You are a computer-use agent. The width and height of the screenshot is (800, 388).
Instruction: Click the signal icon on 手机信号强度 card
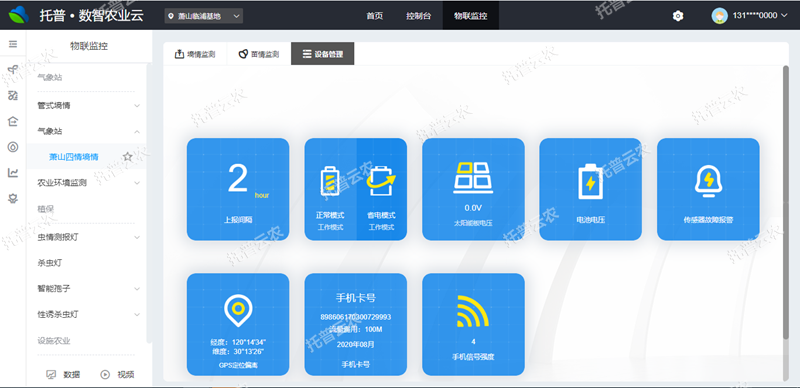click(472, 310)
